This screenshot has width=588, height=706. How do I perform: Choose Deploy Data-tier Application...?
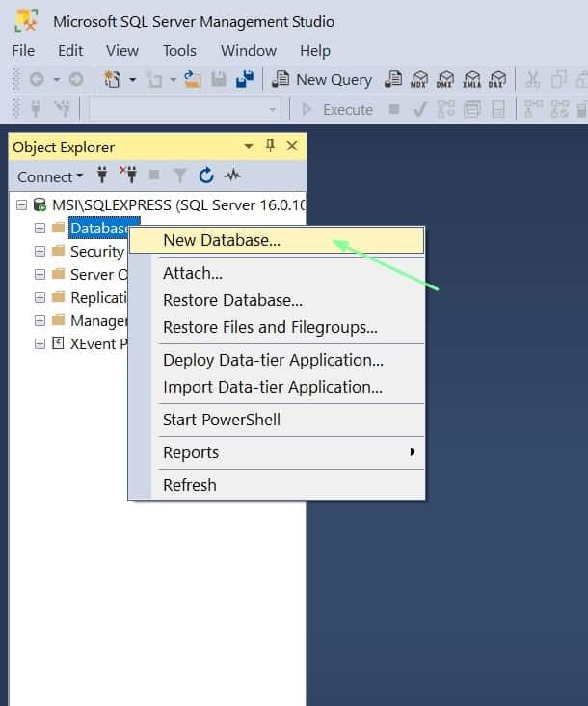(x=277, y=360)
